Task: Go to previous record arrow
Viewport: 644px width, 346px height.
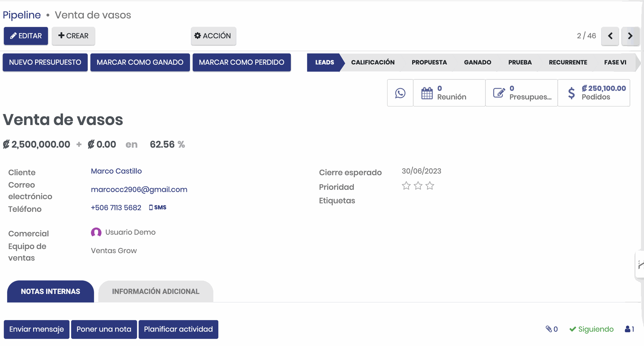Action: click(610, 36)
